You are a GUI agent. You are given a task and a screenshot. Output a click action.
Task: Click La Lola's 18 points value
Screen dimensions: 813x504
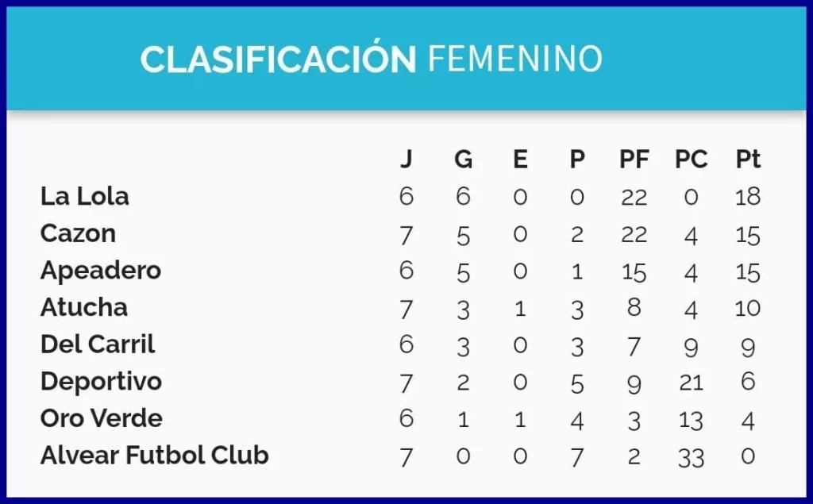tap(748, 197)
